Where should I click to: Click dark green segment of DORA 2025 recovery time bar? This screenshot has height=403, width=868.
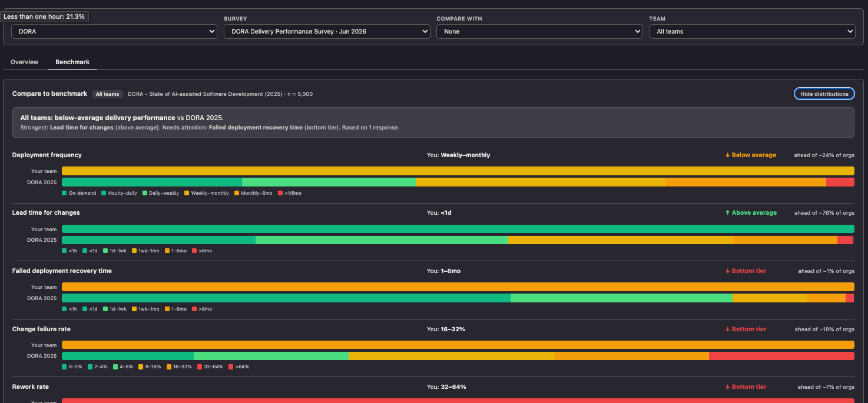tap(286, 298)
